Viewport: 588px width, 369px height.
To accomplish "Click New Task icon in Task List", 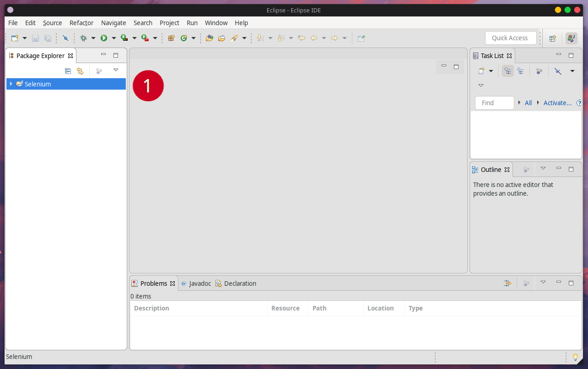I will (481, 71).
